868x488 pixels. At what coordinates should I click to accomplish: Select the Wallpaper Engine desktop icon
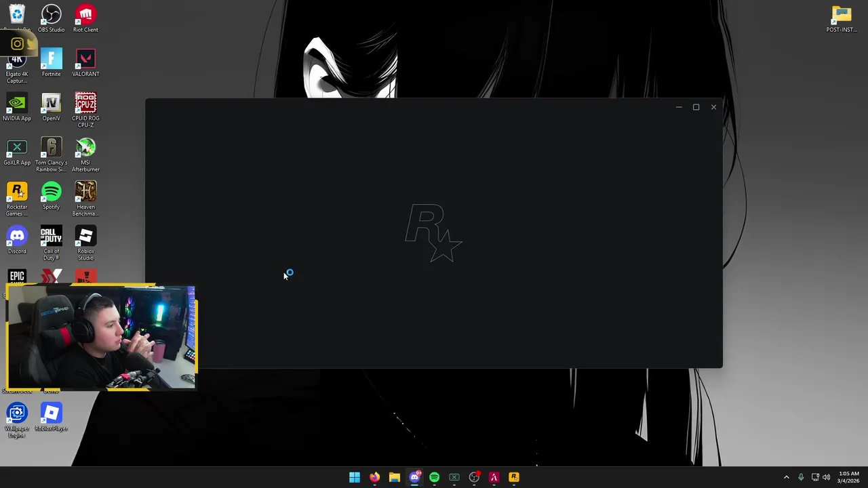pos(17,420)
